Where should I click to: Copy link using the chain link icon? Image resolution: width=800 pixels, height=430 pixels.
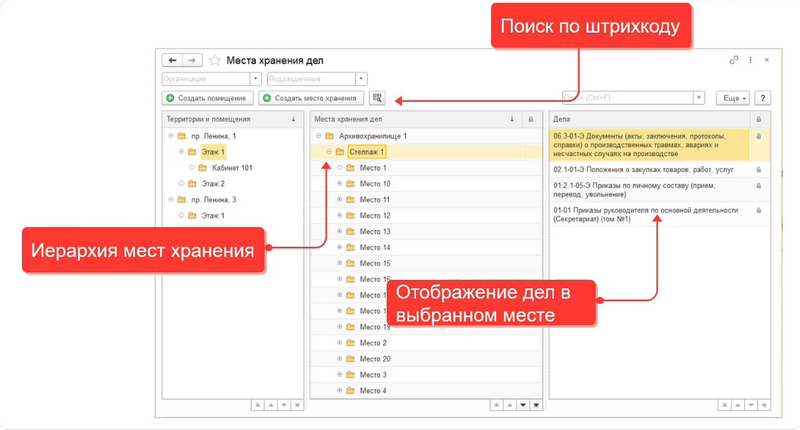coord(734,60)
